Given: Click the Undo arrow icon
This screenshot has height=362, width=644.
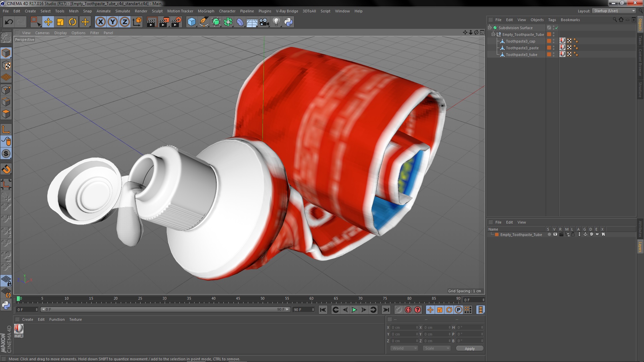Looking at the screenshot, I should coord(9,22).
